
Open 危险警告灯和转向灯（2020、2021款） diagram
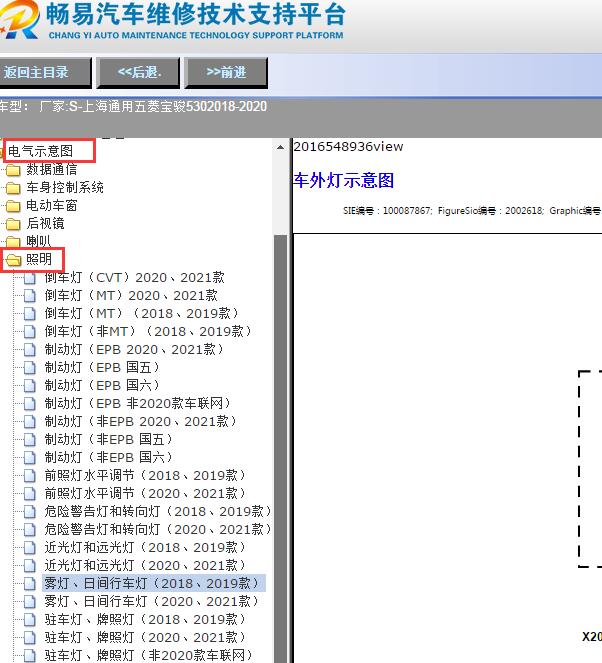158,529
